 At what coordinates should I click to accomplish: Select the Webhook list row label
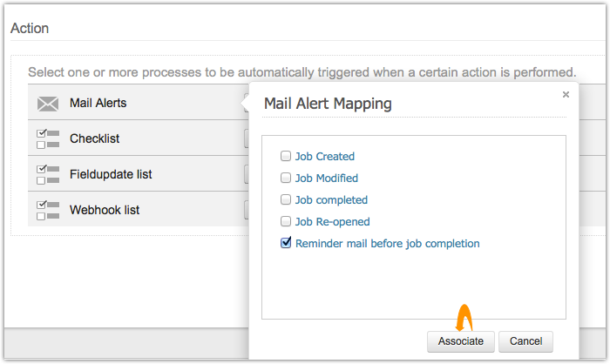click(x=105, y=210)
